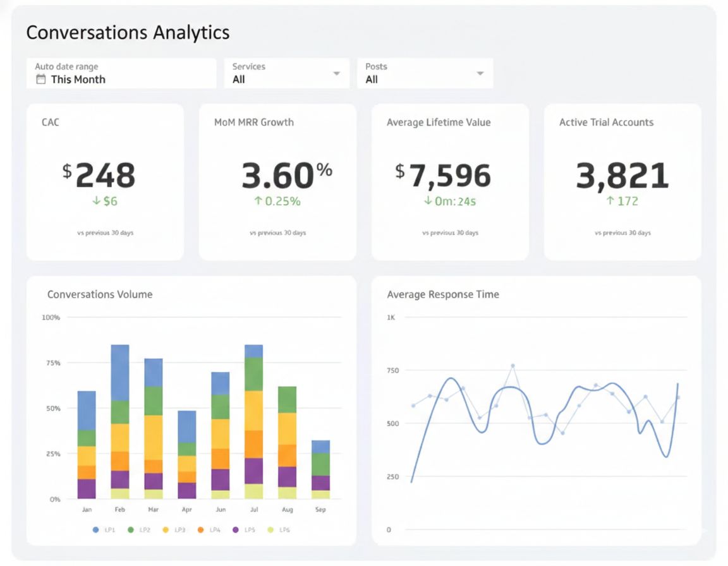Image resolution: width=728 pixels, height=566 pixels.
Task: Open the MoM MRR Growth card
Action: tap(277, 182)
